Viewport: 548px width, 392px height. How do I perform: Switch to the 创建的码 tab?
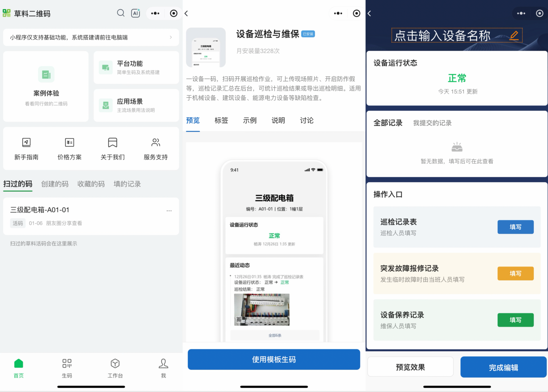click(55, 184)
